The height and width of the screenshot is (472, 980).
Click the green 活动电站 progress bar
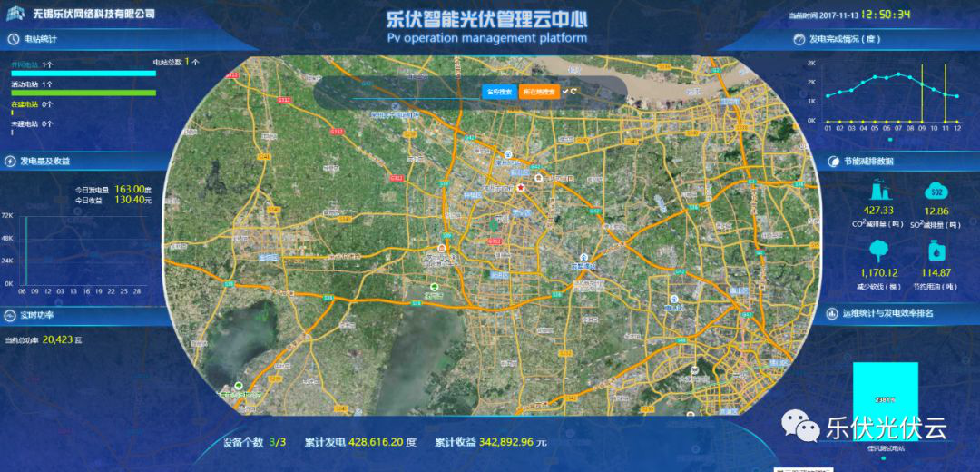point(83,93)
